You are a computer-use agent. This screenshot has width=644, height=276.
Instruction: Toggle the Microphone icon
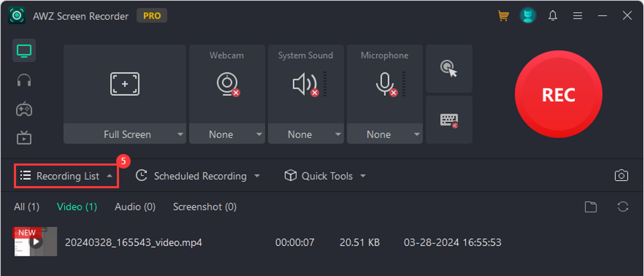pos(385,85)
